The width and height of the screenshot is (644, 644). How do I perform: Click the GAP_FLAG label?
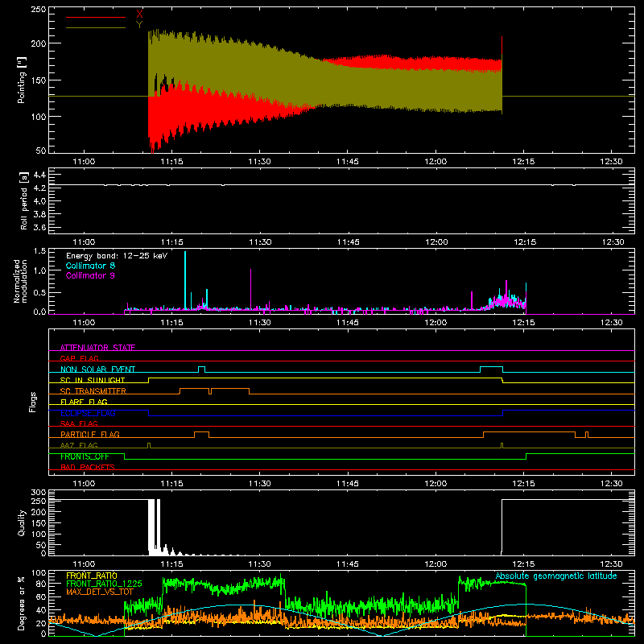coord(79,358)
